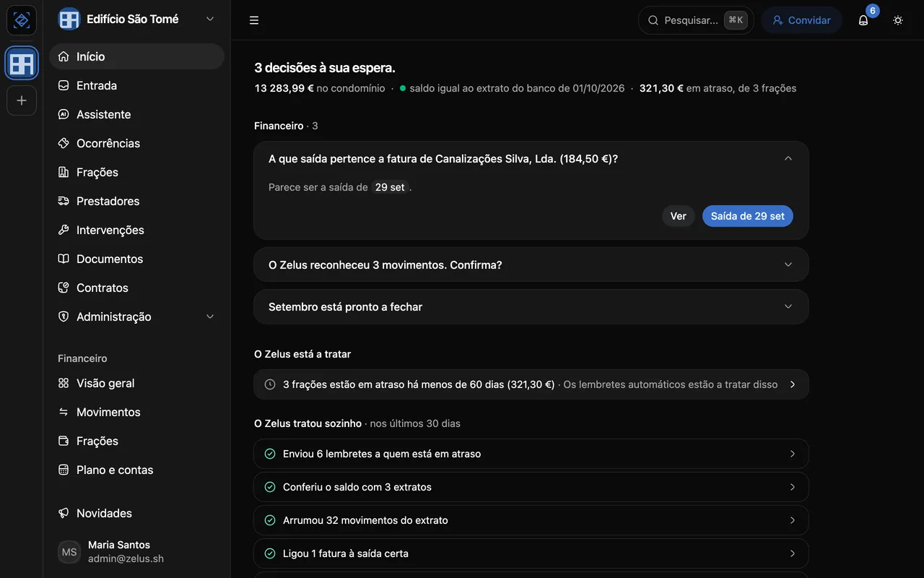Add a new workspace with the plus icon

pos(22,100)
